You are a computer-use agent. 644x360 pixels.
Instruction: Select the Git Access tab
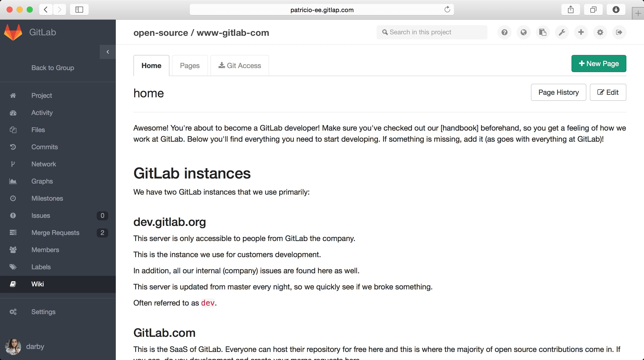point(240,65)
